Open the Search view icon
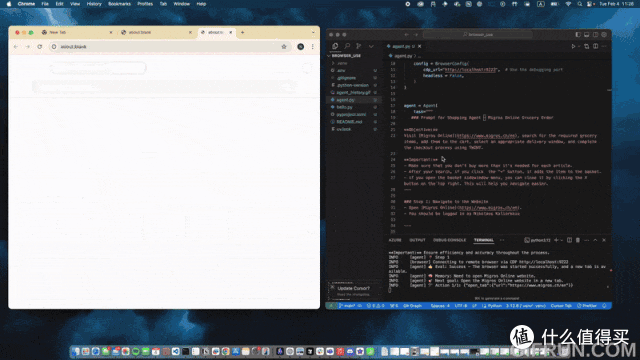Screen dimensions: 640x360 347,46
